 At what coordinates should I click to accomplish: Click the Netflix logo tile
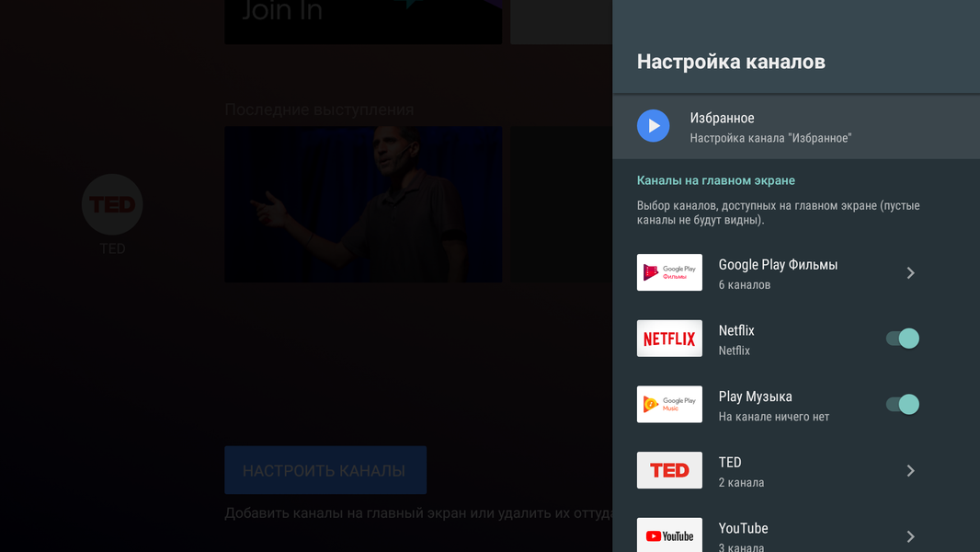(x=669, y=339)
